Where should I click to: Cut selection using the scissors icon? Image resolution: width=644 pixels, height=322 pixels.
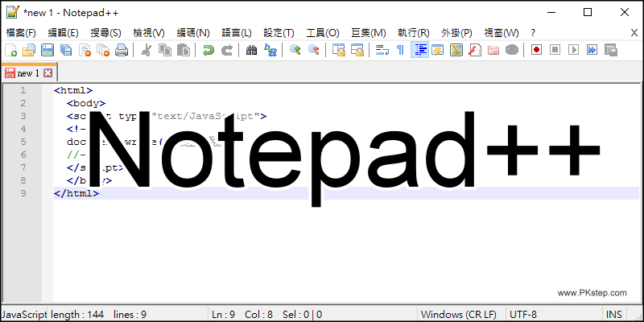tap(146, 50)
